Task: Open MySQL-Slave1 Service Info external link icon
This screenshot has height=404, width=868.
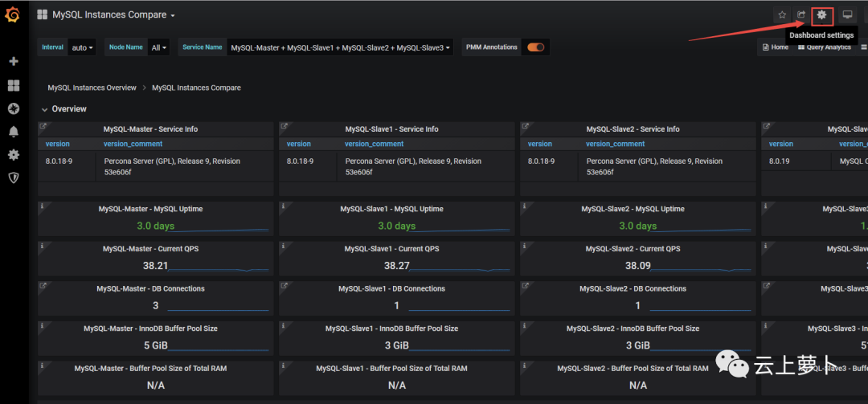Action: 284,126
